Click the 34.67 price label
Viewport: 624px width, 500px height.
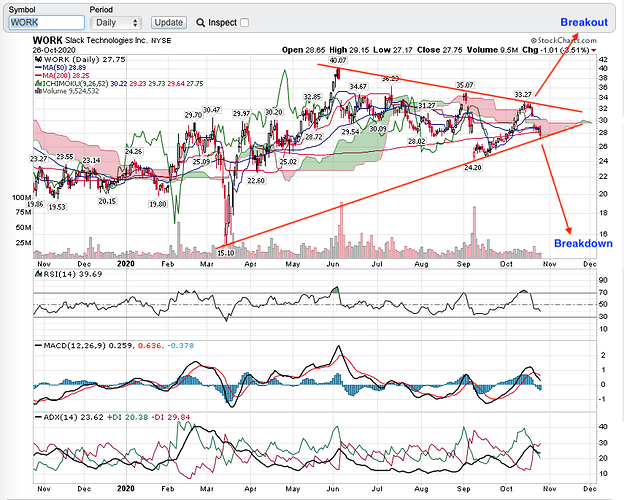(358, 86)
